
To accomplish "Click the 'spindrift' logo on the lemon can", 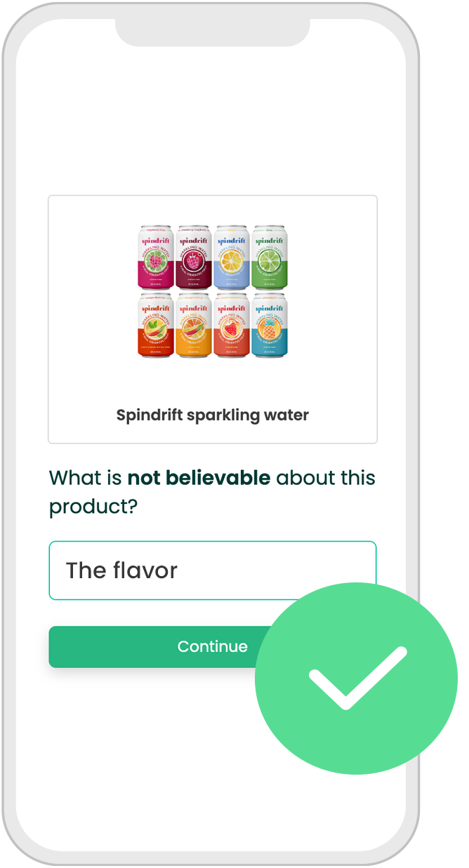I will [232, 241].
